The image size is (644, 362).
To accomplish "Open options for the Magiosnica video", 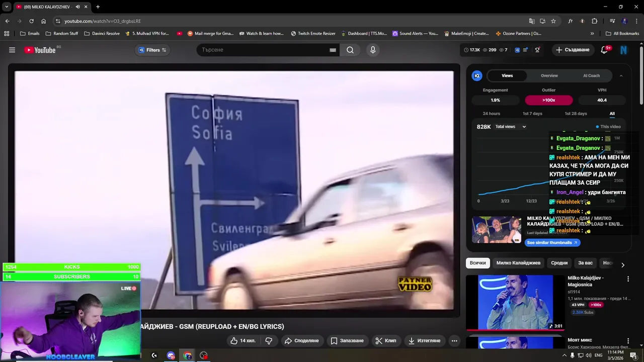I will coord(628,279).
